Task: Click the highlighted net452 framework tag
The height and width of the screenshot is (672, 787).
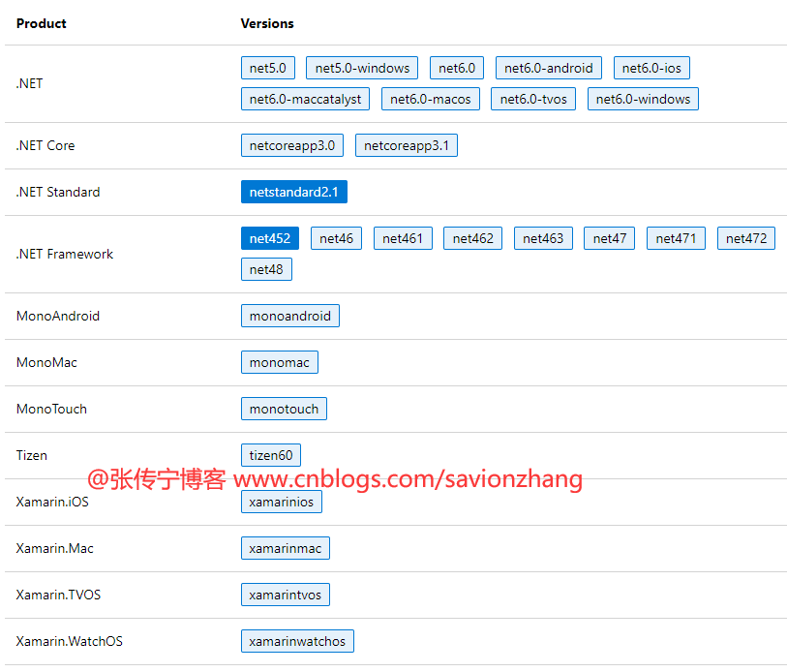Action: [270, 238]
